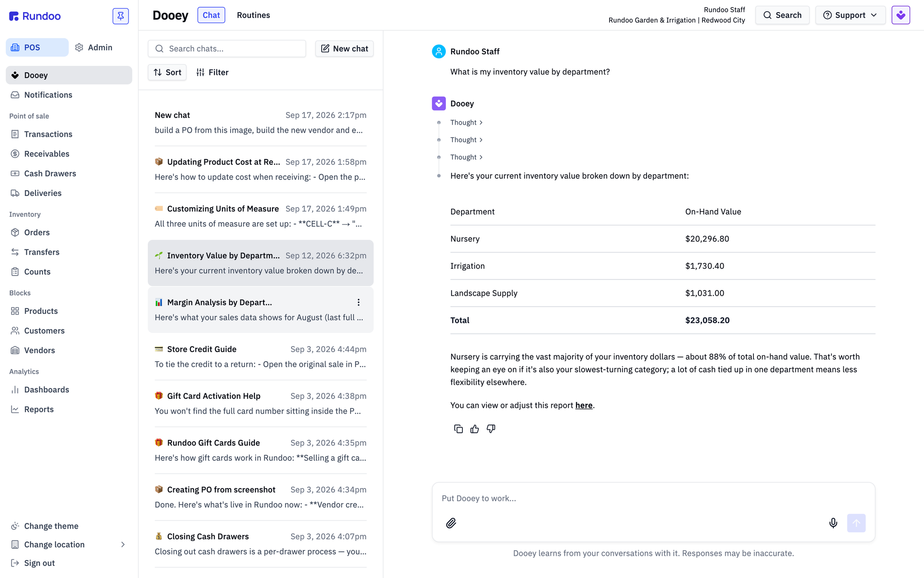
Task: Select Dooey in the sidebar
Action: point(69,75)
